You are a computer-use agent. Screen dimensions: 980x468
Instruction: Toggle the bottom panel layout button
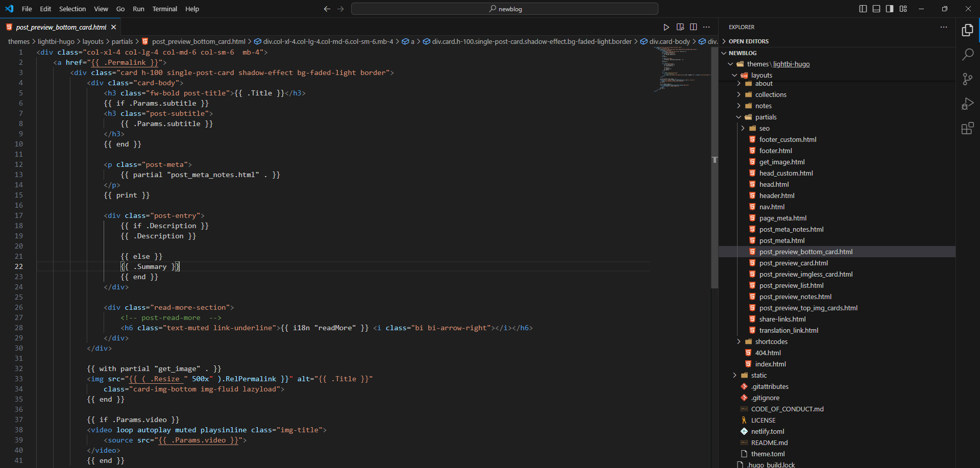[x=876, y=9]
